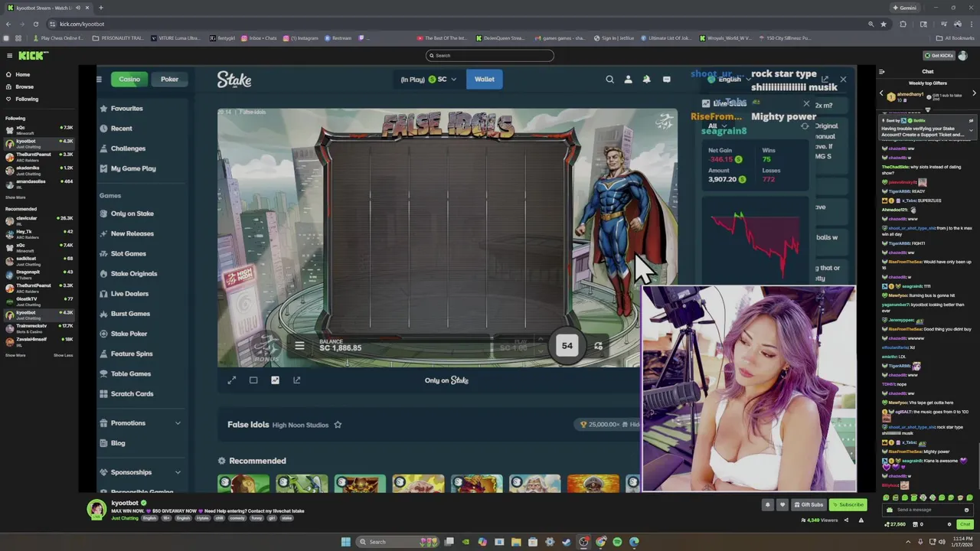Open xQc channel in Following list
The width and height of the screenshot is (980, 551).
coord(38,129)
